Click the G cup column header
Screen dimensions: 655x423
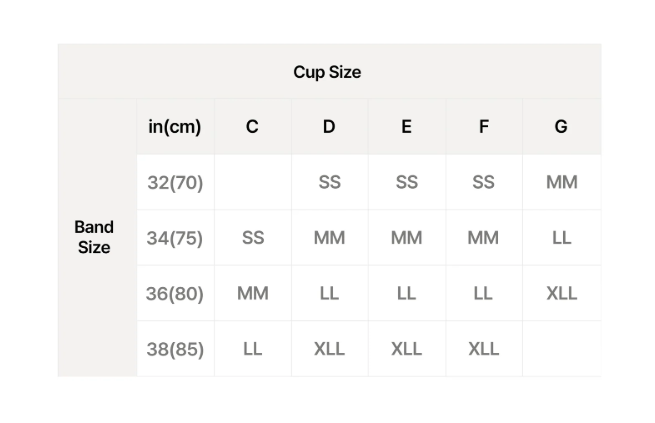pyautogui.click(x=561, y=126)
